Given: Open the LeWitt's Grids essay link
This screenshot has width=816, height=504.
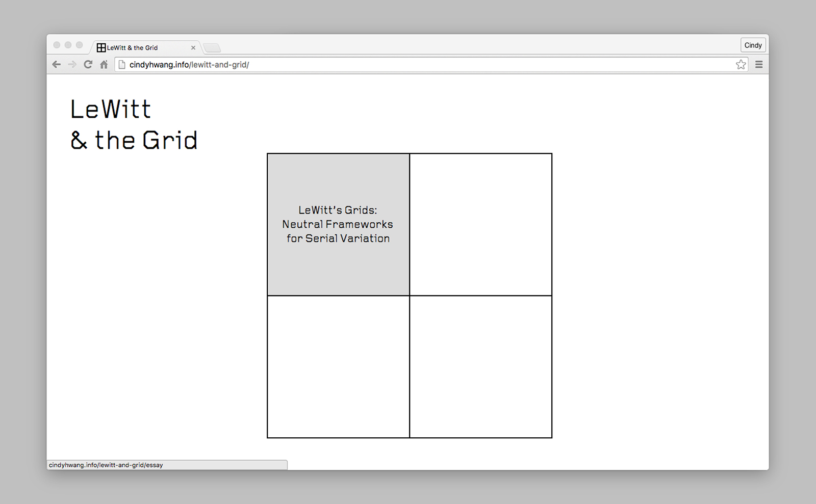Looking at the screenshot, I should (x=338, y=224).
